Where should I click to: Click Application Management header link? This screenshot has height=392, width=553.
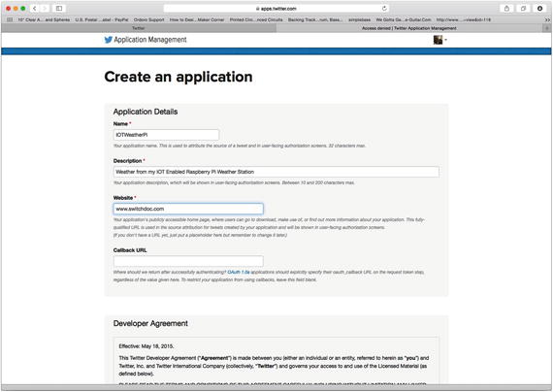[150, 40]
